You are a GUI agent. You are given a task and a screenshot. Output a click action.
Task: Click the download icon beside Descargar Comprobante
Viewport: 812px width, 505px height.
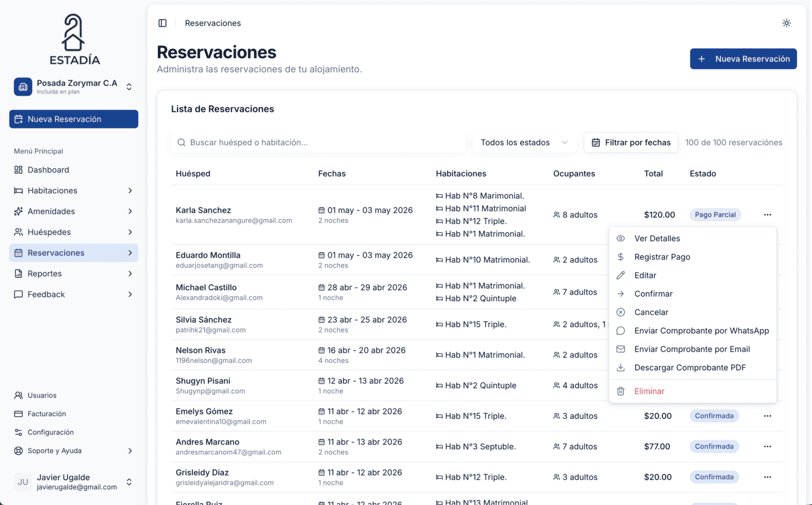621,368
